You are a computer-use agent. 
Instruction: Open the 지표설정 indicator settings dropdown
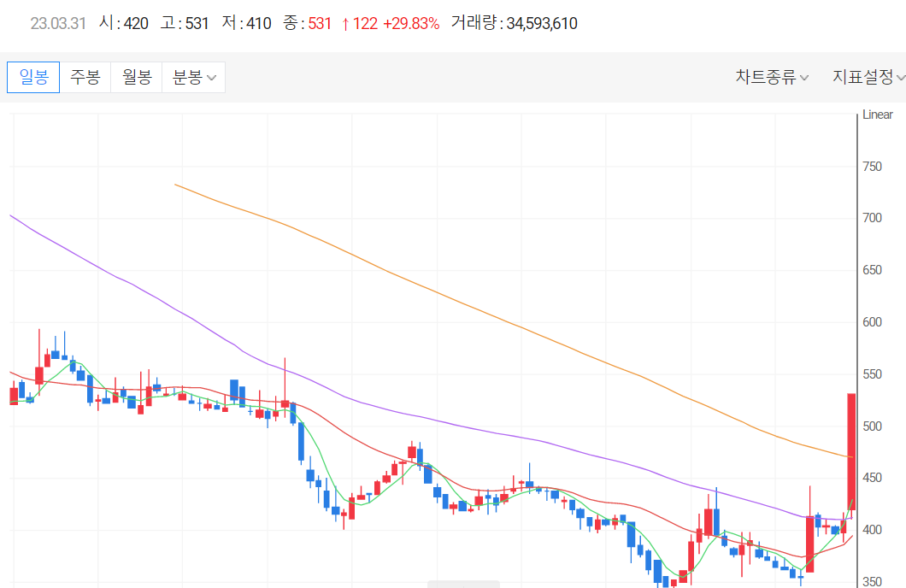868,77
